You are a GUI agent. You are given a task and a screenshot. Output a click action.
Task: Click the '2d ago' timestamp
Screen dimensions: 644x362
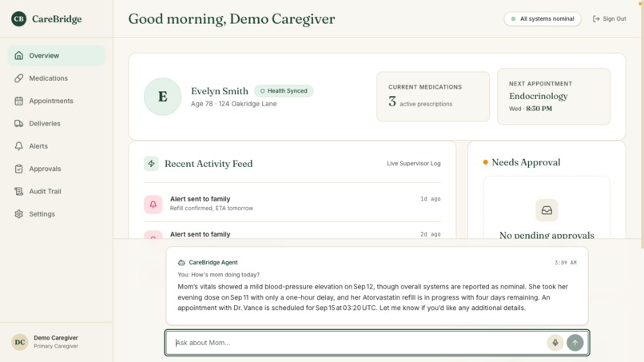point(431,234)
